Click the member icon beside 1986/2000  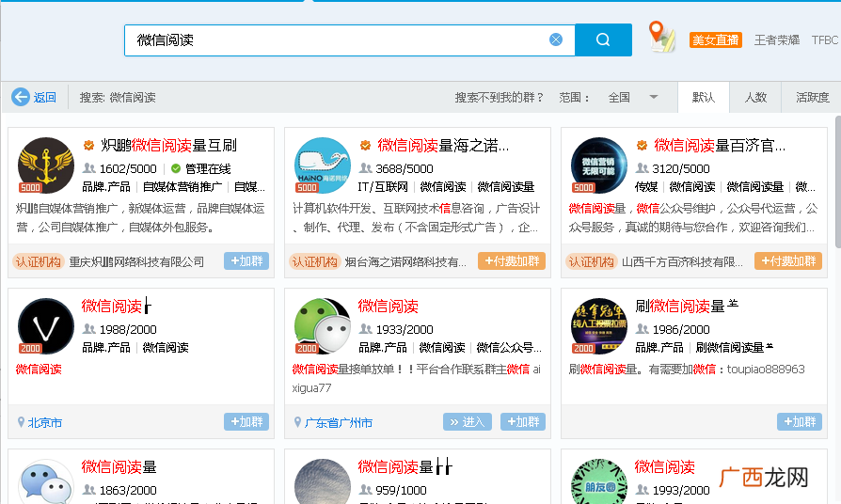[x=643, y=329]
